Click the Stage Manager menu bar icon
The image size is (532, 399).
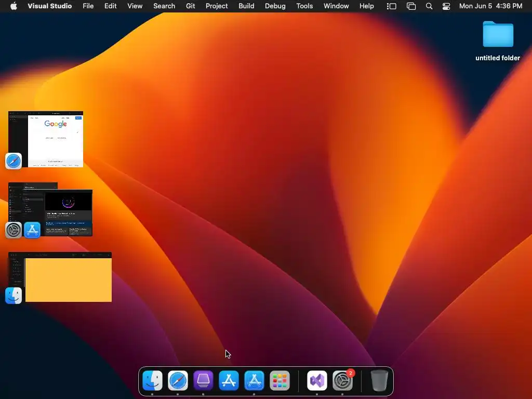point(392,6)
